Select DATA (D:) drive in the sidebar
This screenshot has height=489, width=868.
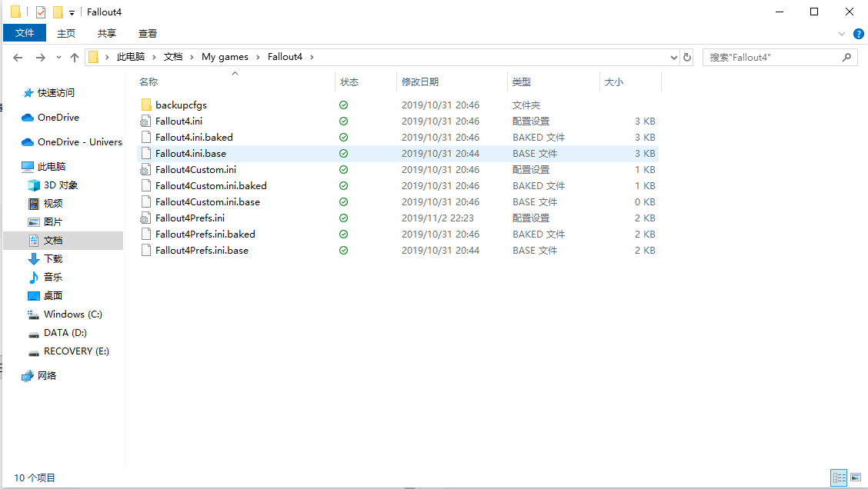coord(65,332)
